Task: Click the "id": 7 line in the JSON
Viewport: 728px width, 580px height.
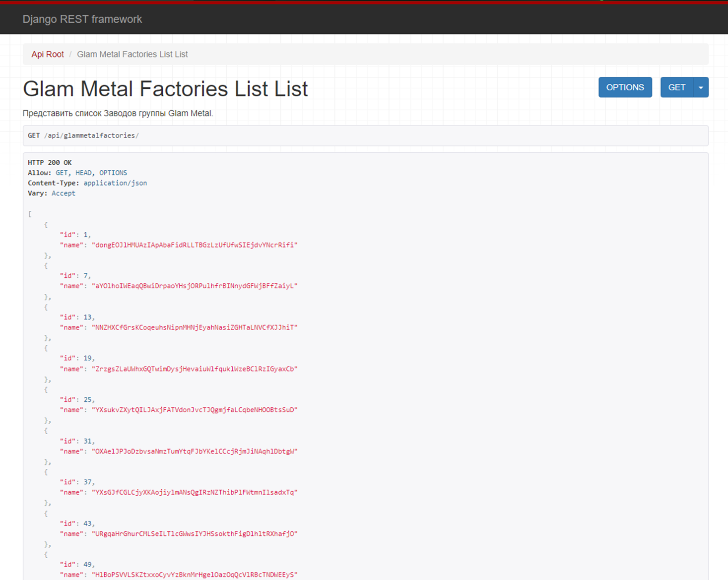Action: [x=75, y=276]
